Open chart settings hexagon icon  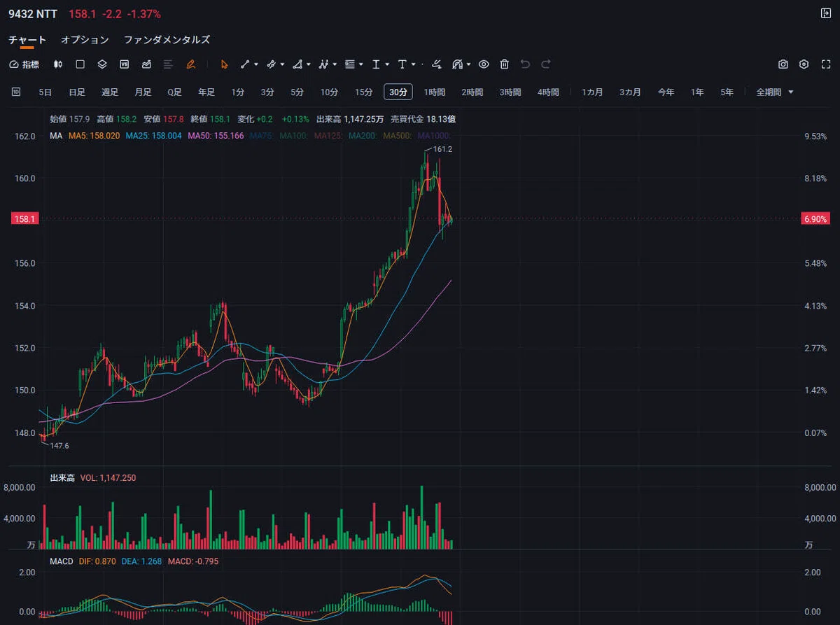804,64
